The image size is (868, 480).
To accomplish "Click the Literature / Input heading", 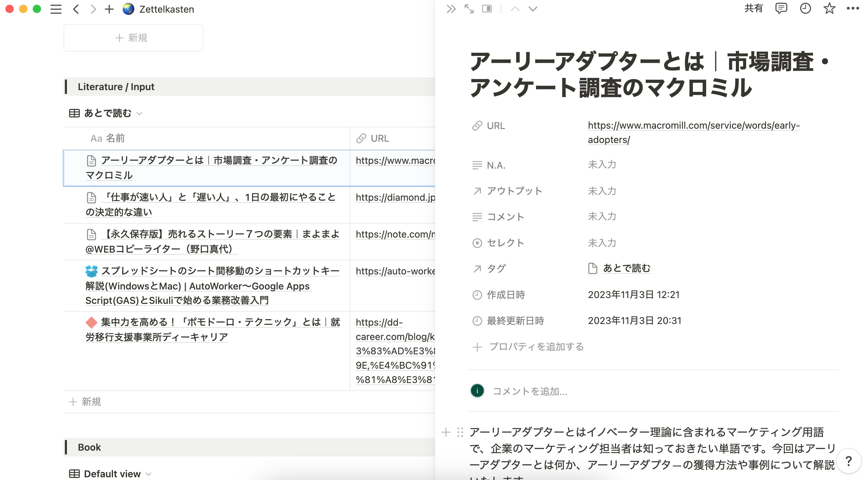I will tap(116, 87).
